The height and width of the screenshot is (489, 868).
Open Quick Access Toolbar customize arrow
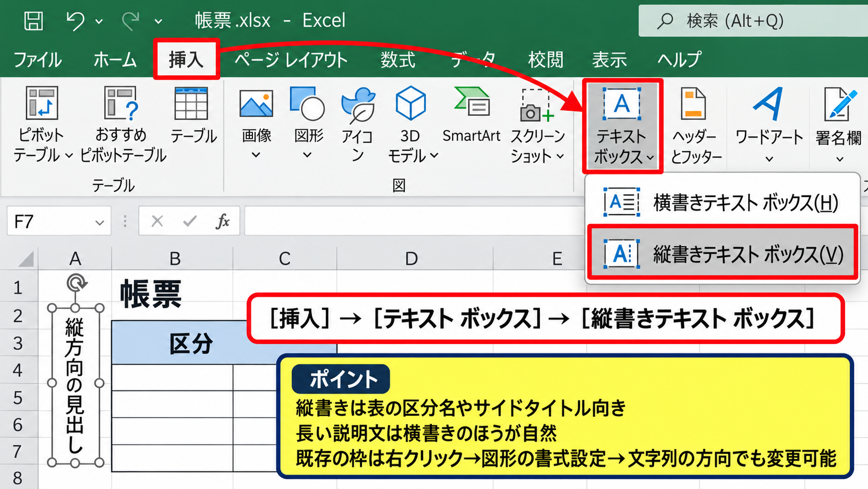point(158,21)
